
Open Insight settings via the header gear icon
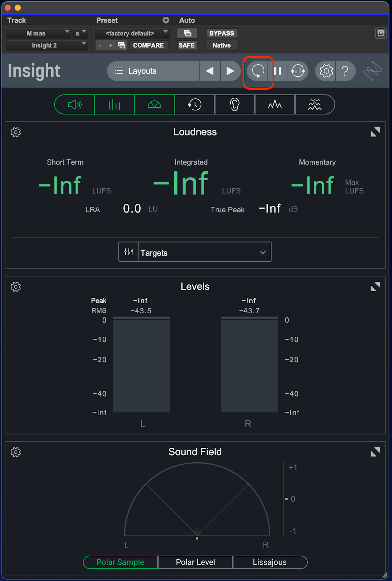pyautogui.click(x=326, y=71)
